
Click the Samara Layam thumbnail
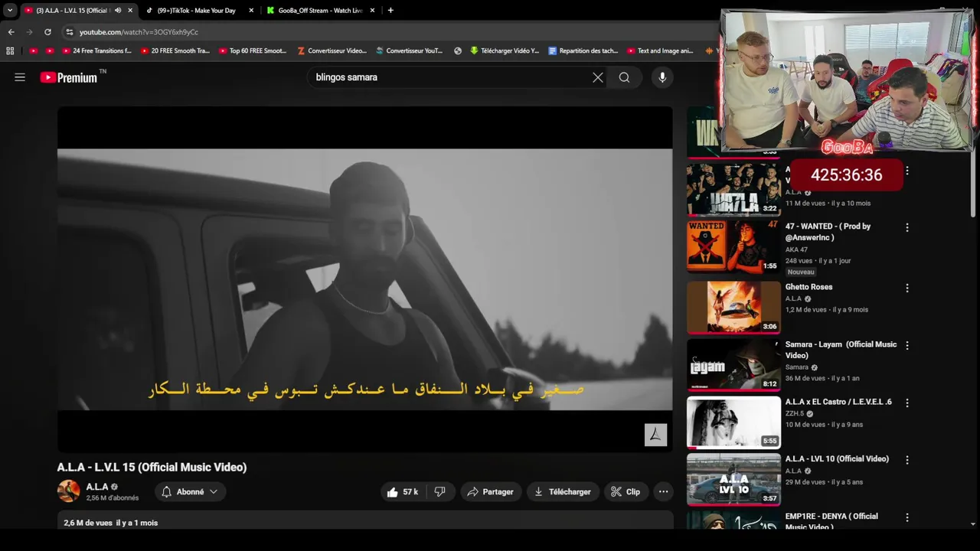[x=733, y=364]
